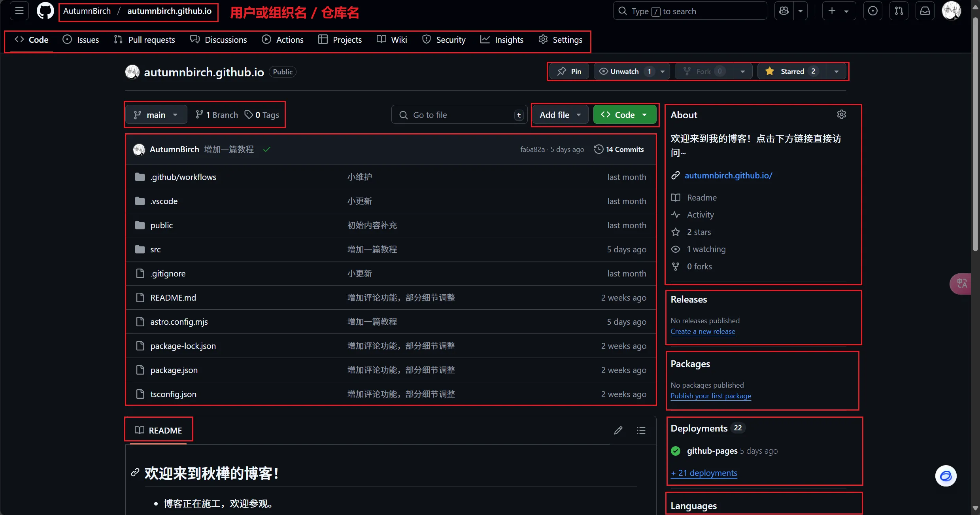Open the github-pages deployment link
Viewport: 980px width, 515px height.
(712, 451)
